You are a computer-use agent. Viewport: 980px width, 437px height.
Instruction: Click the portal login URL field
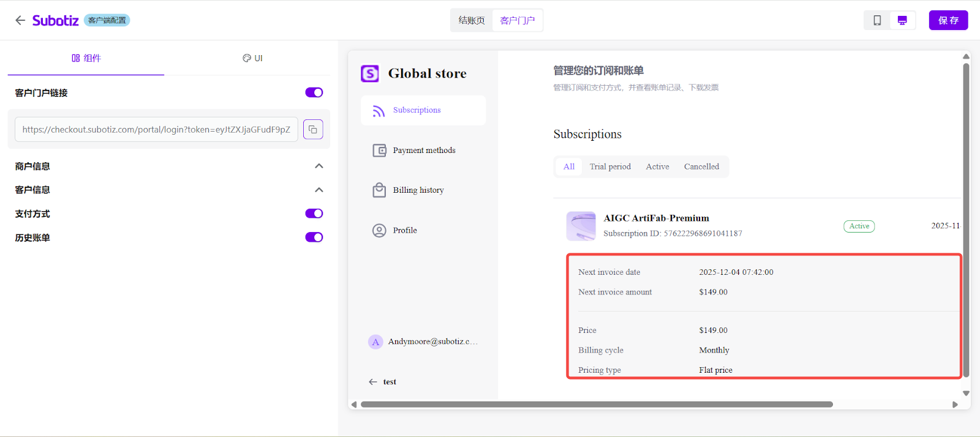point(156,129)
